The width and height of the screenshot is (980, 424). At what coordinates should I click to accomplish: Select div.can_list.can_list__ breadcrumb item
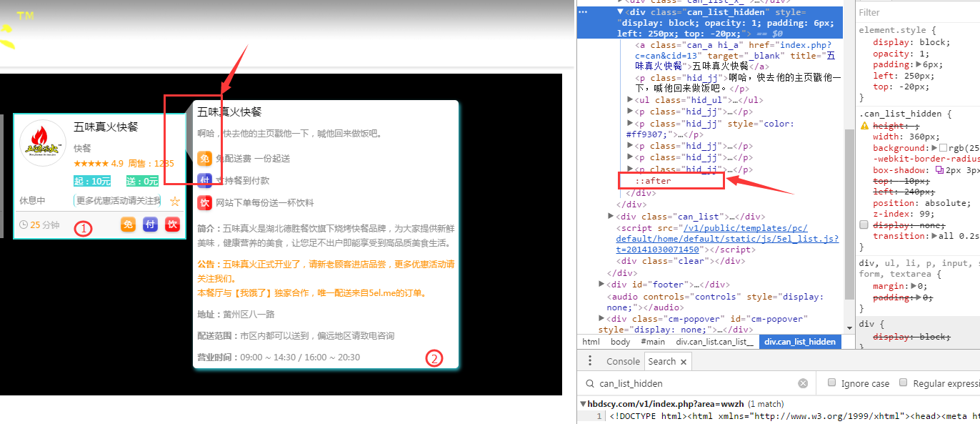click(715, 342)
